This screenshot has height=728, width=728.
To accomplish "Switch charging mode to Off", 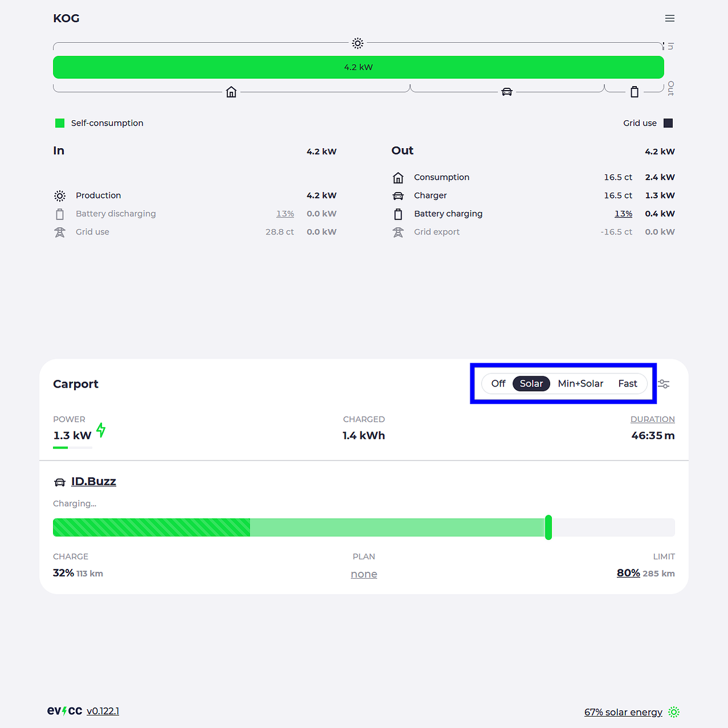I will coord(498,384).
